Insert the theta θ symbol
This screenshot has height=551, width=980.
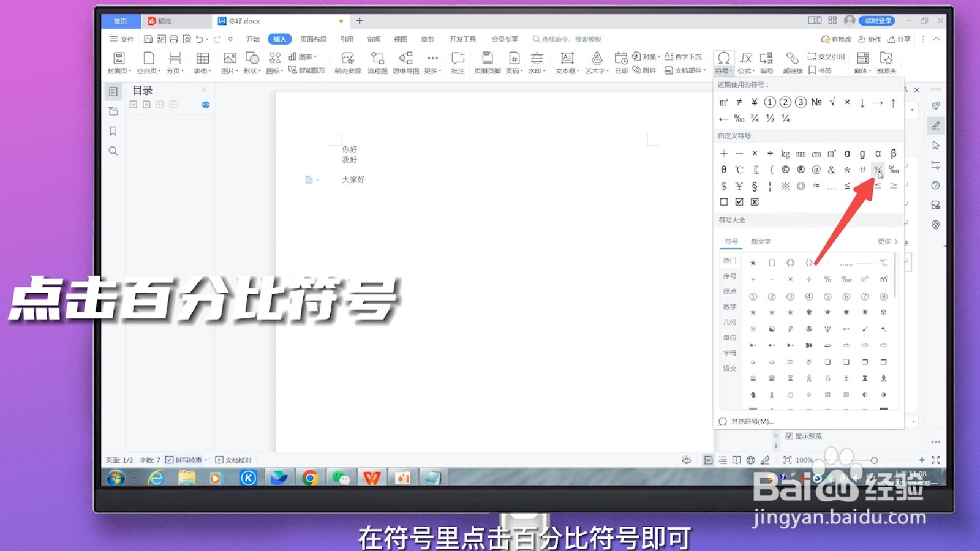[x=724, y=170]
